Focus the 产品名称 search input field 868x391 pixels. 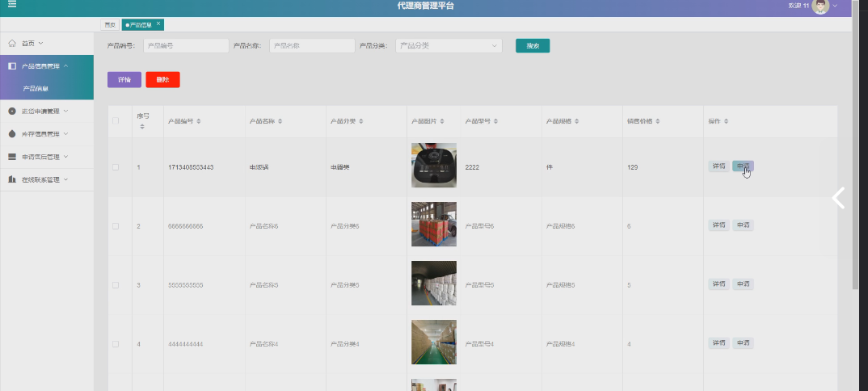(x=312, y=46)
